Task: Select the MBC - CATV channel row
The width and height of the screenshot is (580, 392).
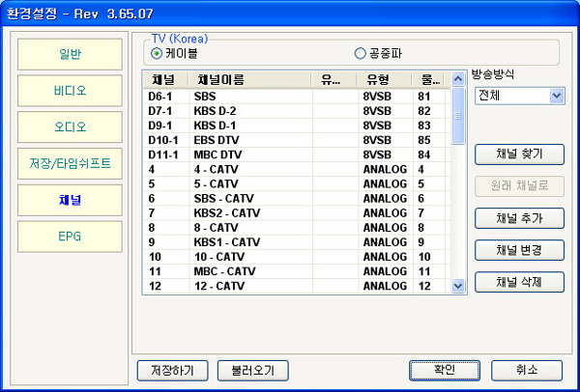Action: coord(297,271)
